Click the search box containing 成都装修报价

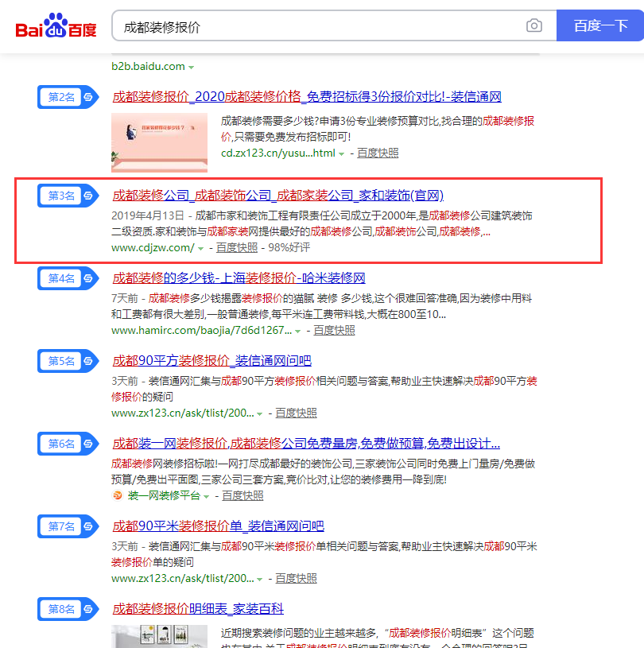click(318, 26)
